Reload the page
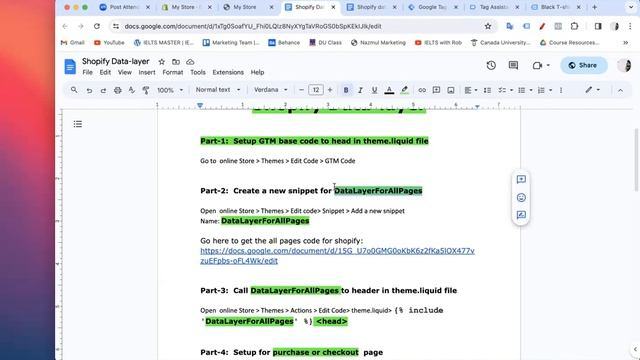 tap(97, 26)
